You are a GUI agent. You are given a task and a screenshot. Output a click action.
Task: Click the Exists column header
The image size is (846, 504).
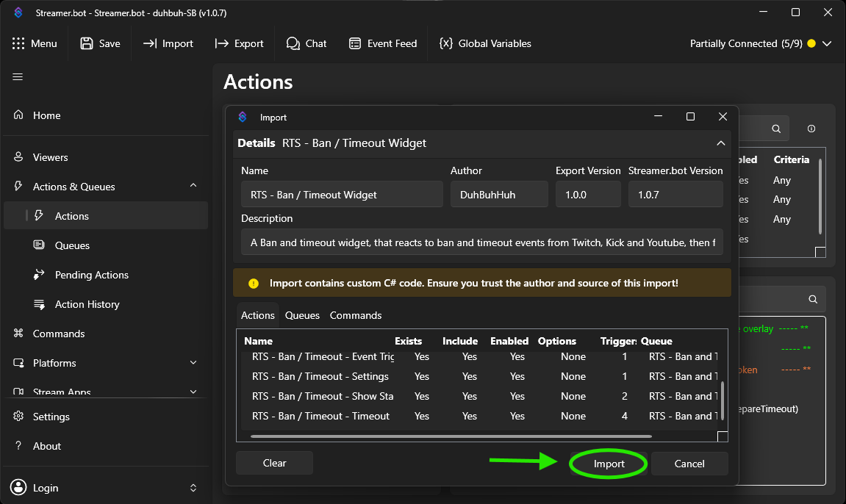[x=408, y=341]
